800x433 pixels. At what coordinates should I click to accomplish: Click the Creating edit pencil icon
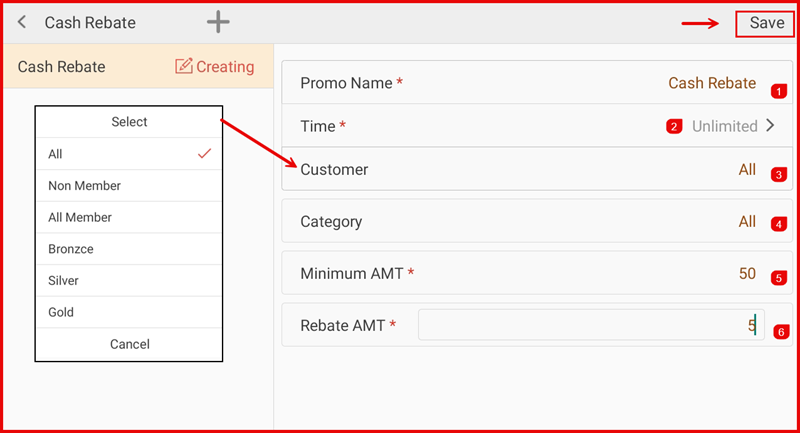tap(183, 67)
